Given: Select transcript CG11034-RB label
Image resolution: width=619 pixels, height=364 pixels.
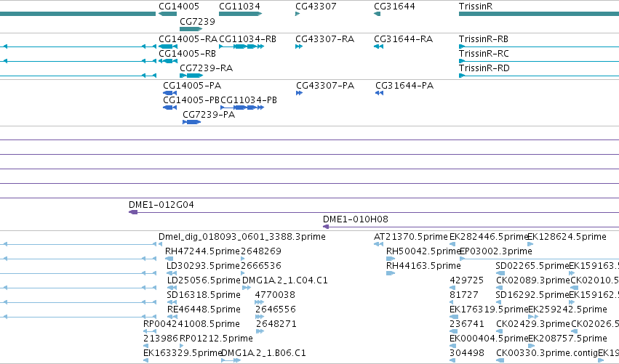Looking at the screenshot, I should 247,39.
